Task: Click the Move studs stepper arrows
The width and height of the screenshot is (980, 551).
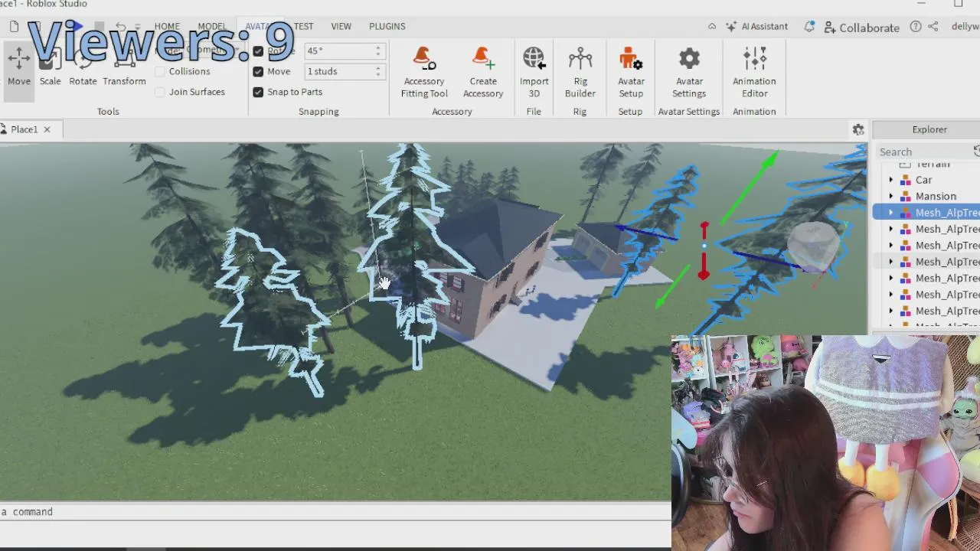Action: 377,71
